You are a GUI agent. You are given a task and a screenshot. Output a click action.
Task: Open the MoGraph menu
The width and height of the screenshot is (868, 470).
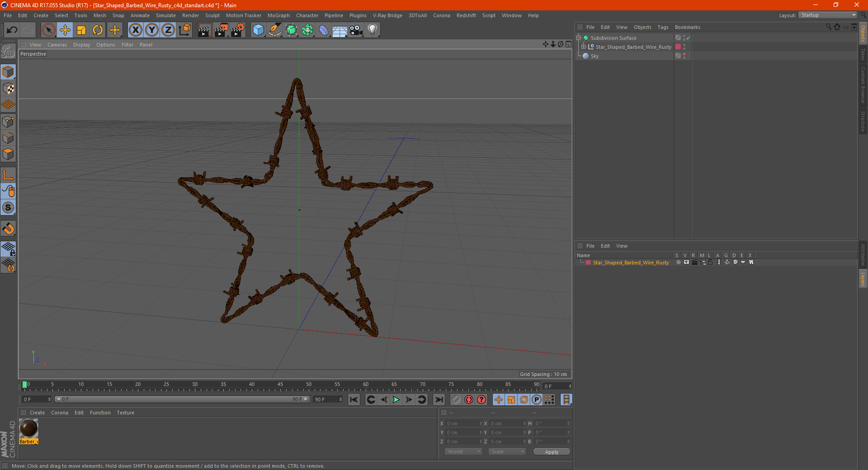pyautogui.click(x=278, y=15)
